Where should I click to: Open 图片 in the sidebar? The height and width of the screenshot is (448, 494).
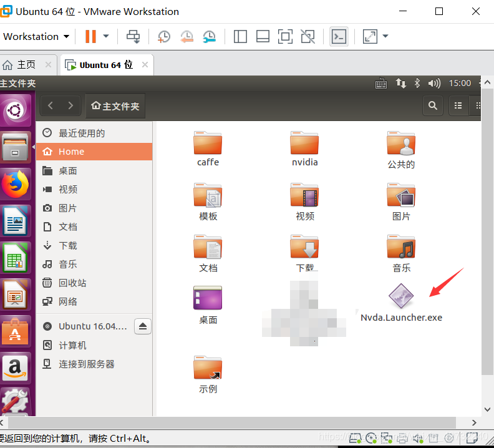coord(94,208)
